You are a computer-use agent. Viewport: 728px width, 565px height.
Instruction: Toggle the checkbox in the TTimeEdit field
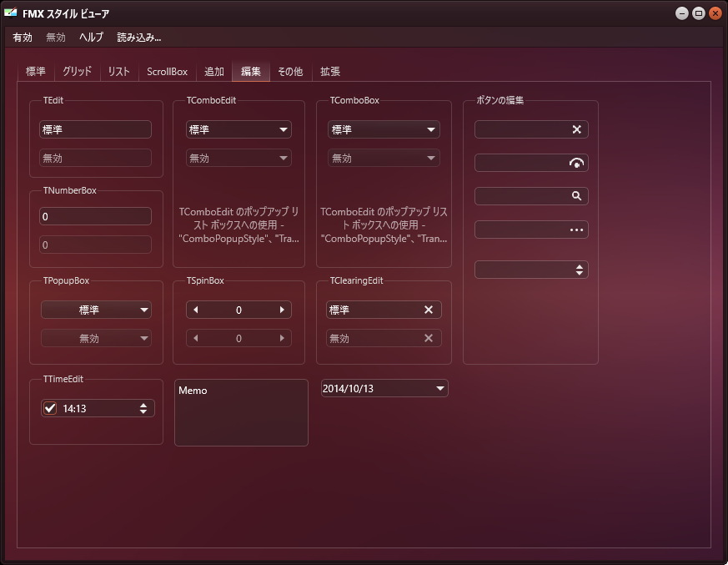point(49,408)
